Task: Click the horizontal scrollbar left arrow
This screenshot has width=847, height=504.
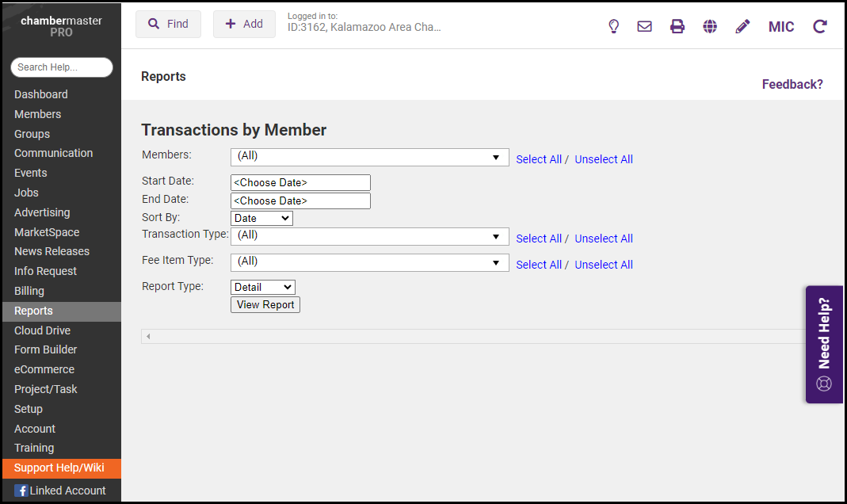Action: pos(147,337)
